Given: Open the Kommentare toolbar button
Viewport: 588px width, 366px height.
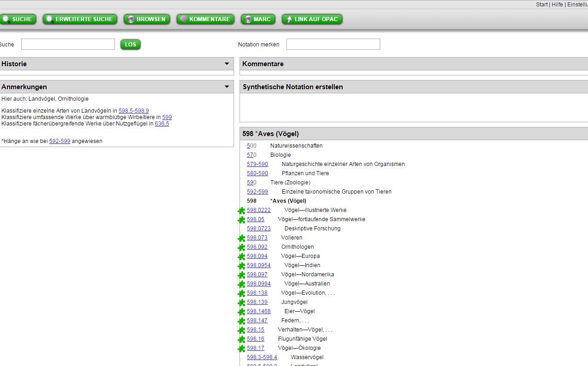Looking at the screenshot, I should pyautogui.click(x=206, y=19).
